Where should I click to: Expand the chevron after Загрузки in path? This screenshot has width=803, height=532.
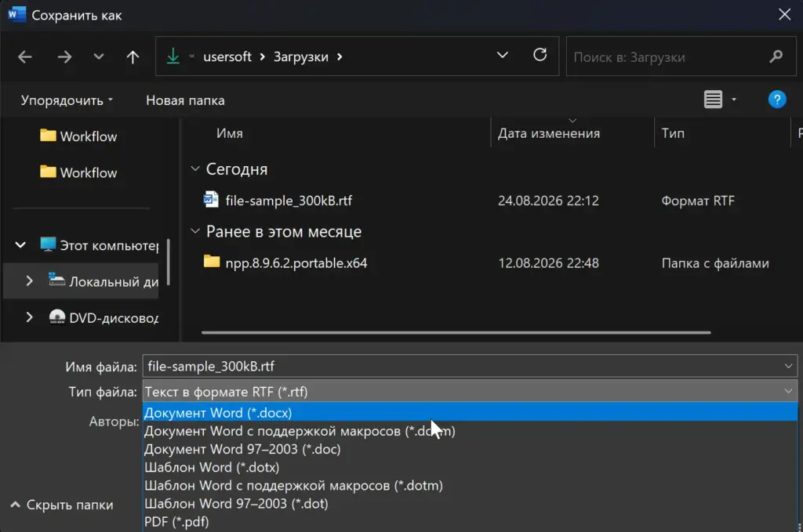click(340, 56)
